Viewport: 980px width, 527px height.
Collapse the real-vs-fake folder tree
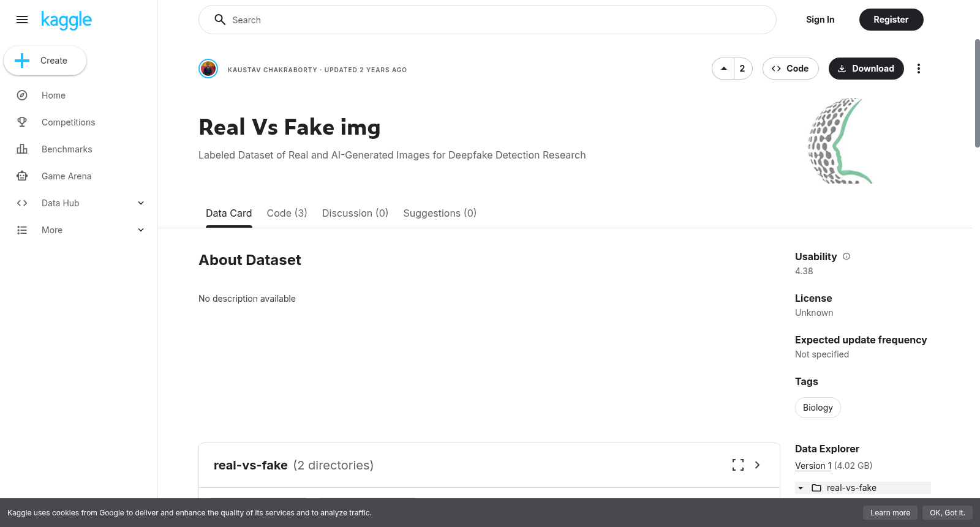pos(801,488)
